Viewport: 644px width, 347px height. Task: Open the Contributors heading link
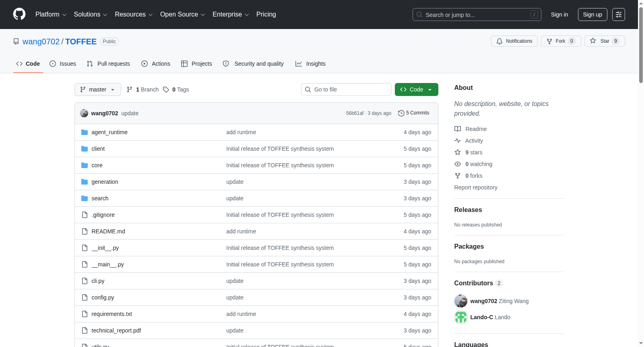point(479,283)
